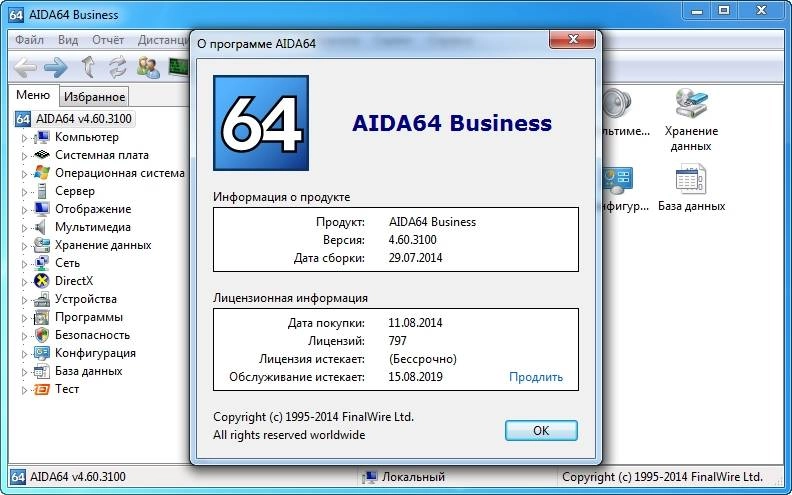This screenshot has height=495, width=792.
Task: Close the О программе AIDA64 dialog
Action: 572,39
